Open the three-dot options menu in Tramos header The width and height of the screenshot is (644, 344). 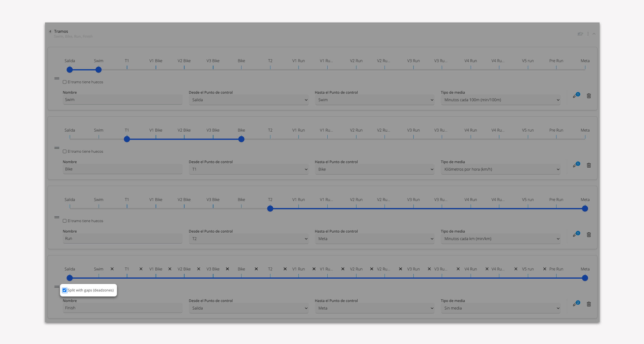[588, 34]
